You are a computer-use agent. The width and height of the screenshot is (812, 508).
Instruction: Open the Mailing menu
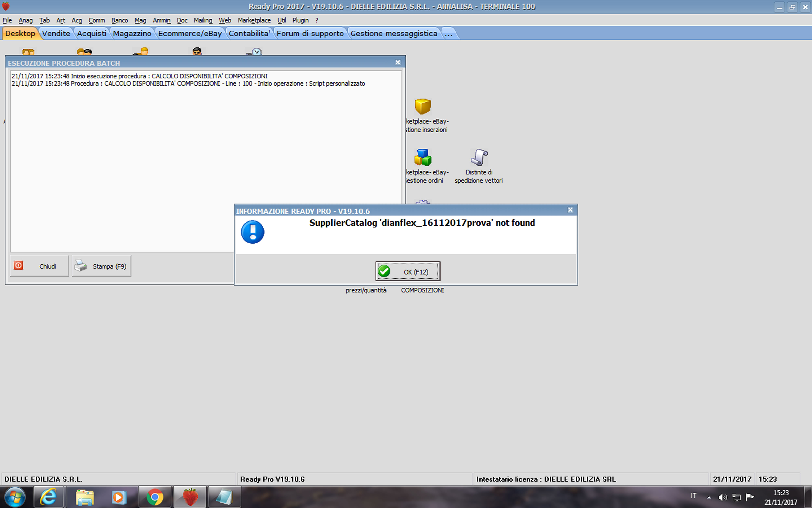(203, 20)
